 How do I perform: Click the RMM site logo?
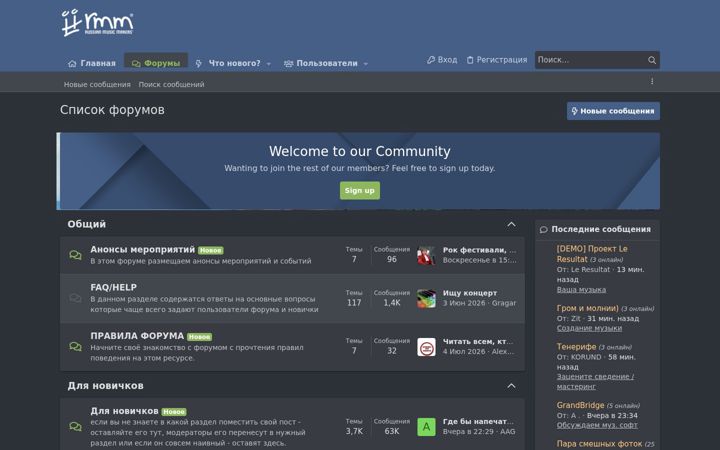tap(97, 22)
